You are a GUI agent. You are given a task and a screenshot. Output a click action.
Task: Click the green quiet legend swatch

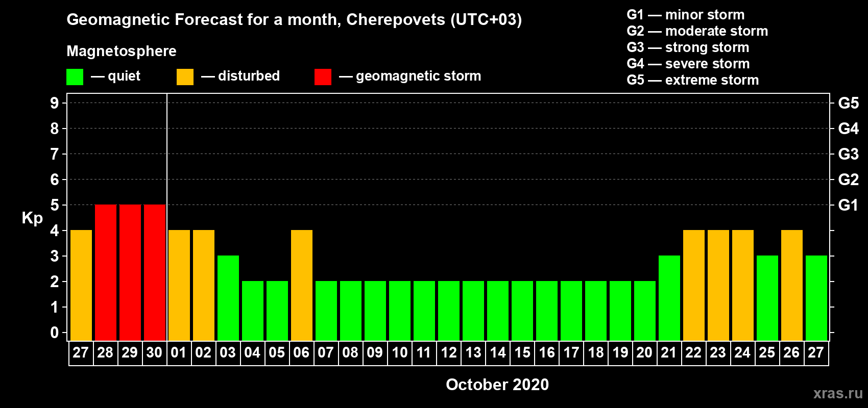point(75,77)
